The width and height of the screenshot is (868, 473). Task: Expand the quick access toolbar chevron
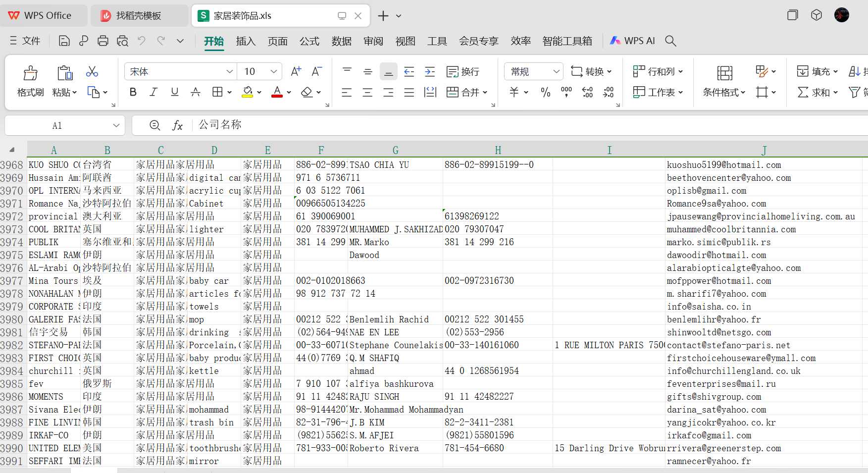coord(180,41)
